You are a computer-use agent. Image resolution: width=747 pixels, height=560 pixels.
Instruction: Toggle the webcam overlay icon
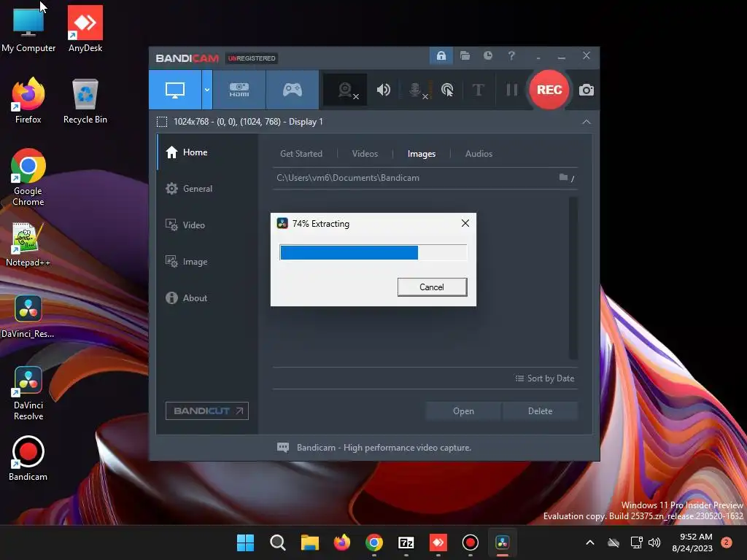[345, 90]
